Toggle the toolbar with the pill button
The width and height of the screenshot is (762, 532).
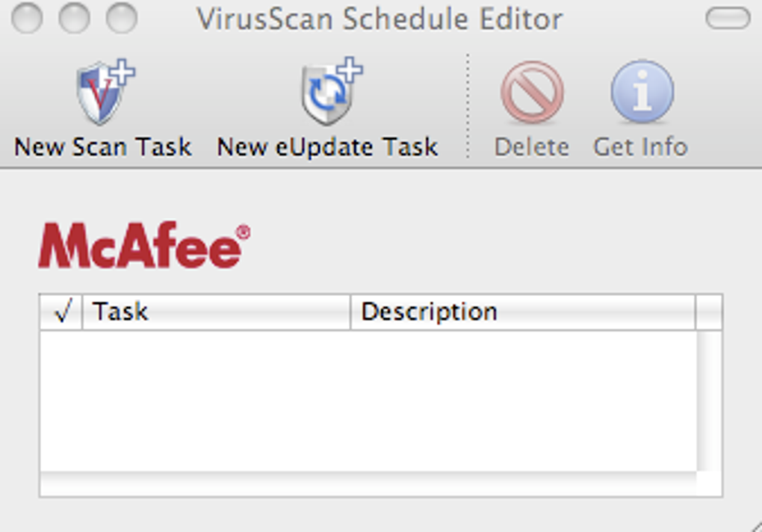tap(727, 19)
